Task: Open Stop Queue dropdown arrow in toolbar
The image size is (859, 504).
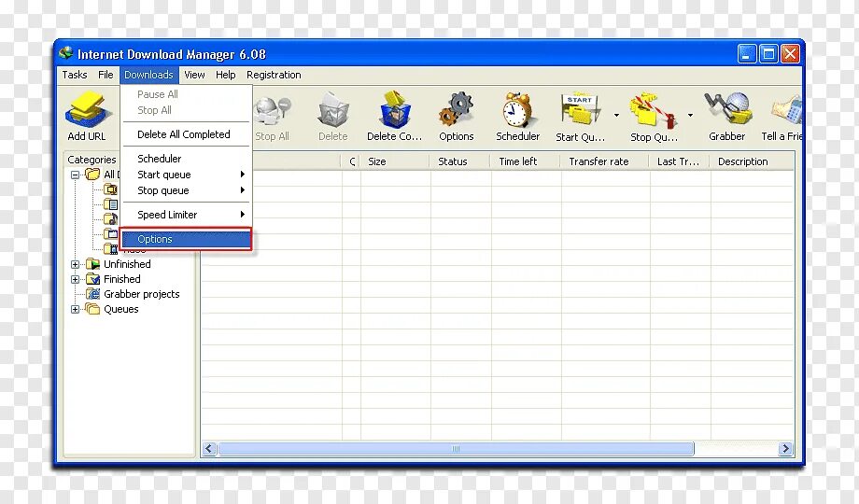Action: [690, 115]
